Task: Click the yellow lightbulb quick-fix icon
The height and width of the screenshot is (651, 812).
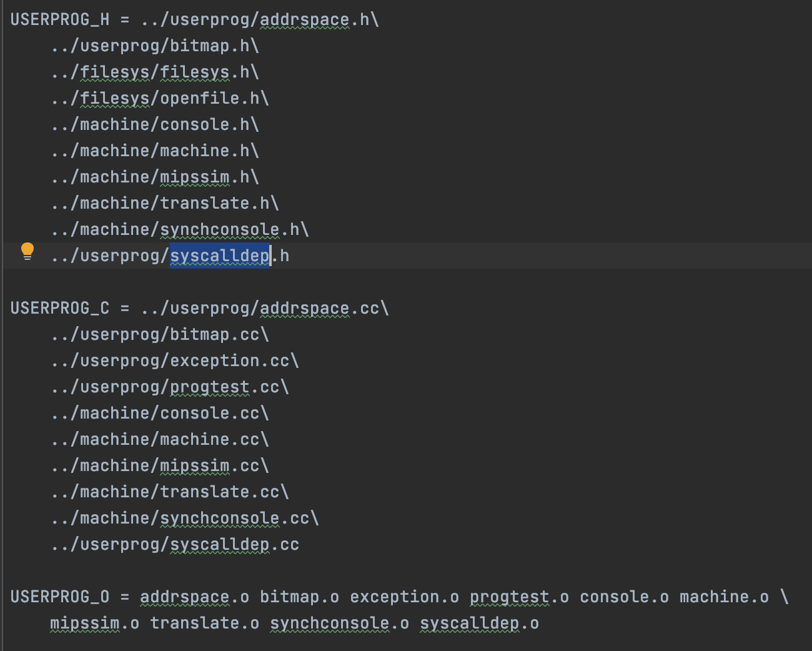Action: point(27,251)
